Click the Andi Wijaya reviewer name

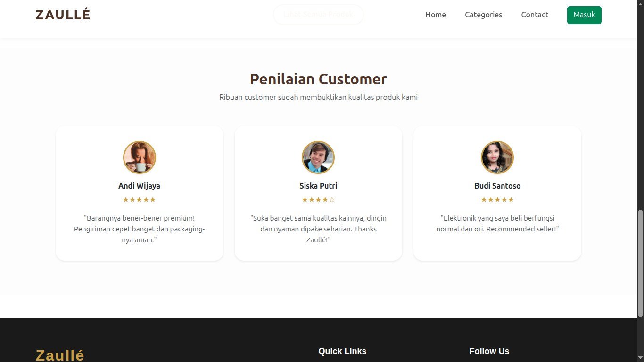click(x=140, y=186)
